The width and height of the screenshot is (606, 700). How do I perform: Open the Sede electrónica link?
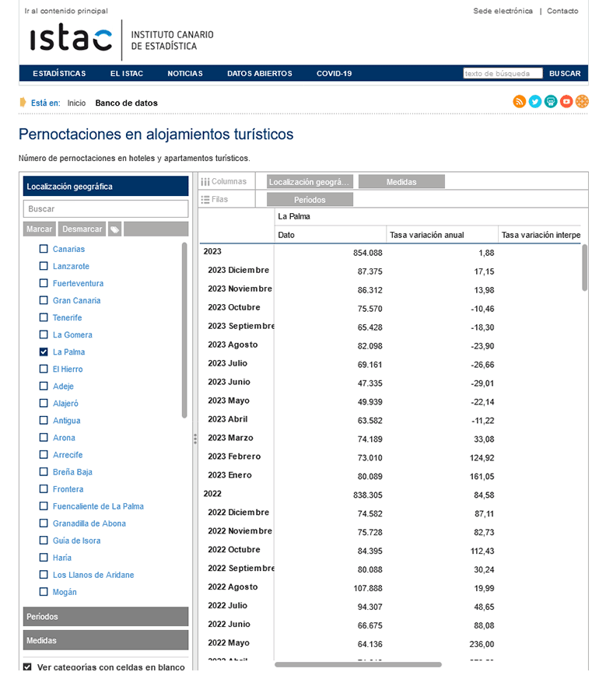pyautogui.click(x=503, y=11)
